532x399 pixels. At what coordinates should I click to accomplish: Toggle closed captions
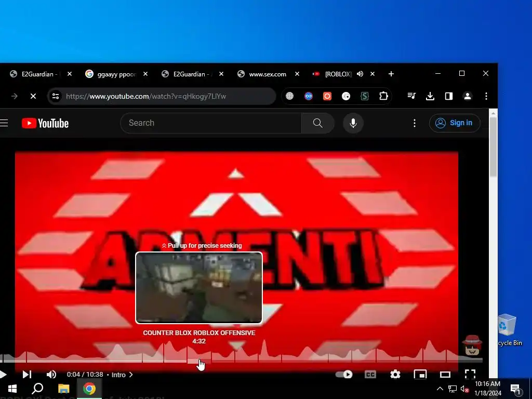coord(370,374)
